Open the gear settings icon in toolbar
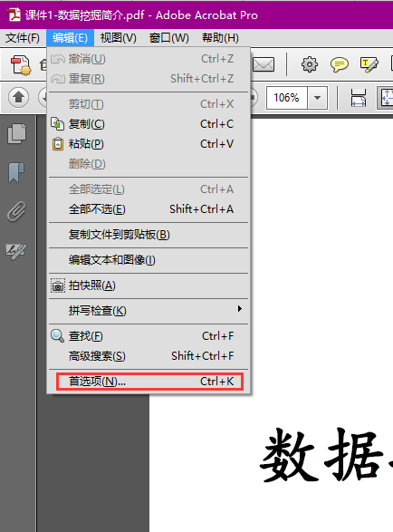Viewport: 393px width, 532px height. 310,64
